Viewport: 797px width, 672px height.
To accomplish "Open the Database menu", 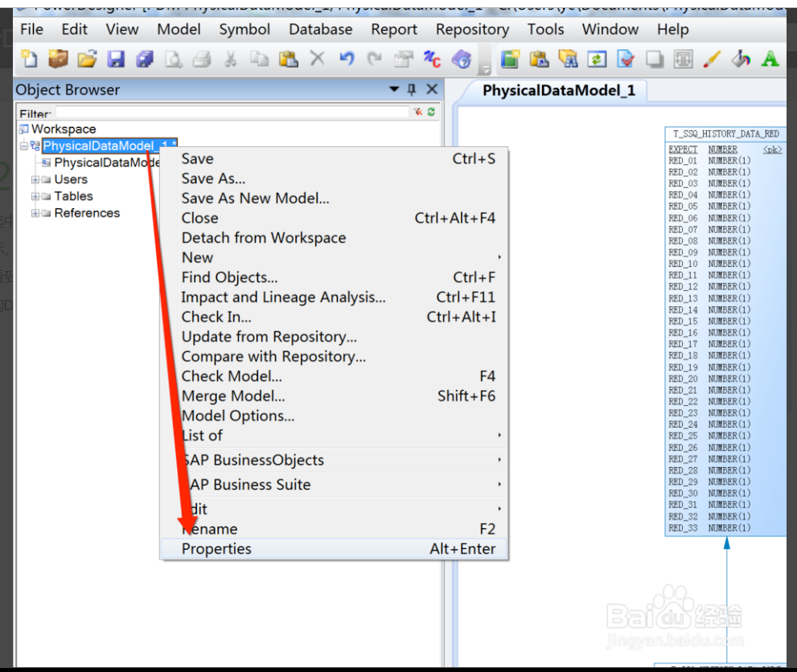I will coord(320,29).
